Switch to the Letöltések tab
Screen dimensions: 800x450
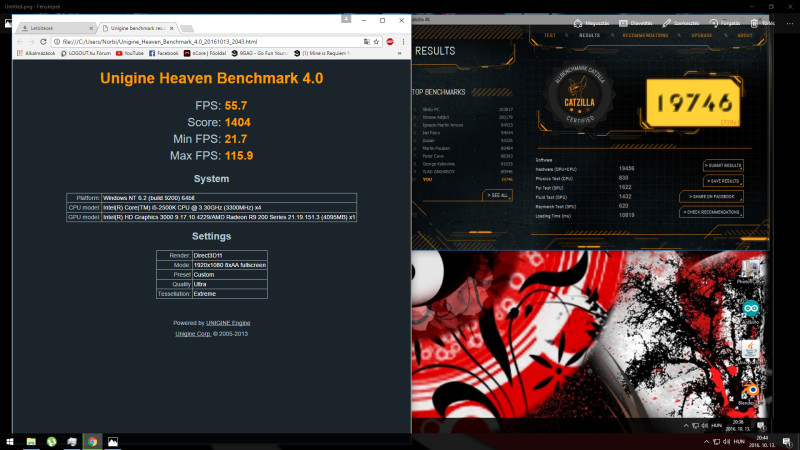(55, 28)
